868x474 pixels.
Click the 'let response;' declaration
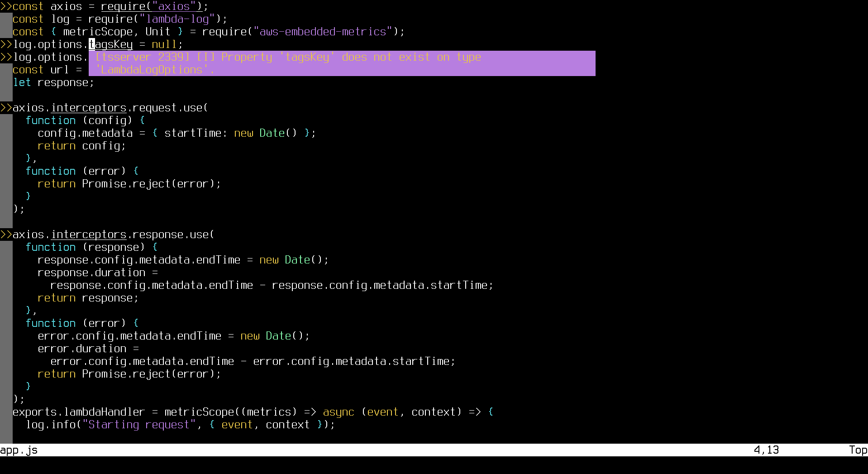53,82
